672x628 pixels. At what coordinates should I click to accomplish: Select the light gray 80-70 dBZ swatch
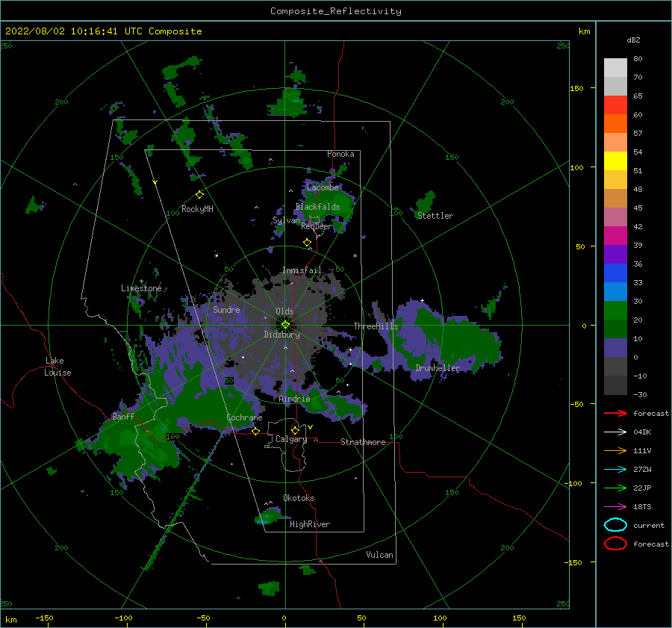[615, 68]
